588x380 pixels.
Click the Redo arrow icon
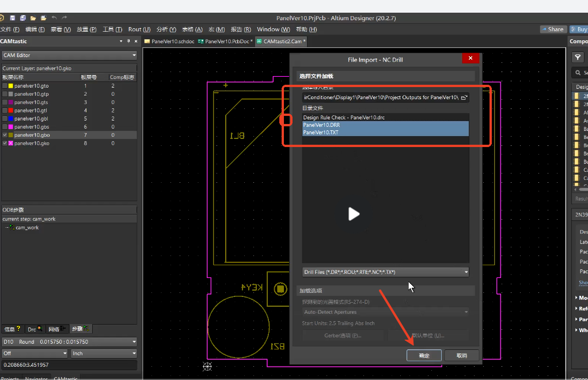[x=65, y=18]
